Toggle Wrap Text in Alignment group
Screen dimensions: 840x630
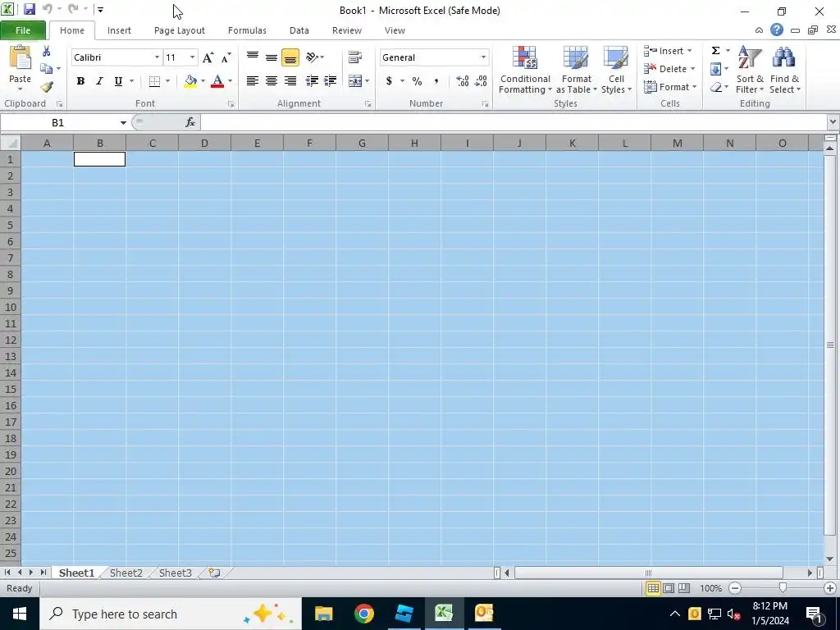pos(354,57)
